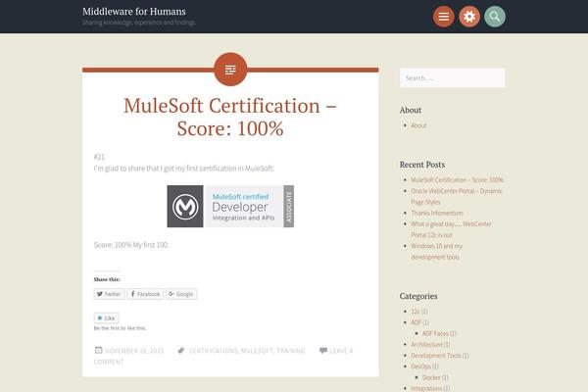Open recent post What a great day… WebCenter Portal 12c
The width and height of the screenshot is (588, 392).
(x=451, y=229)
